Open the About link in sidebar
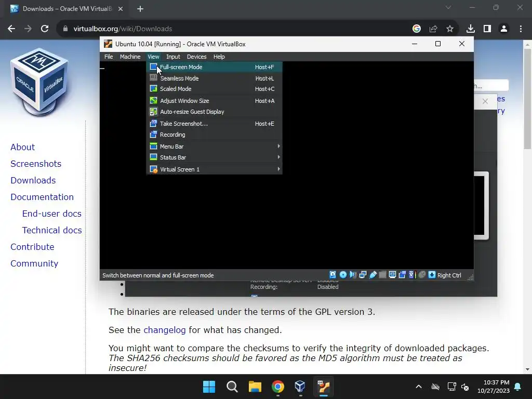The image size is (532, 399). 23,147
